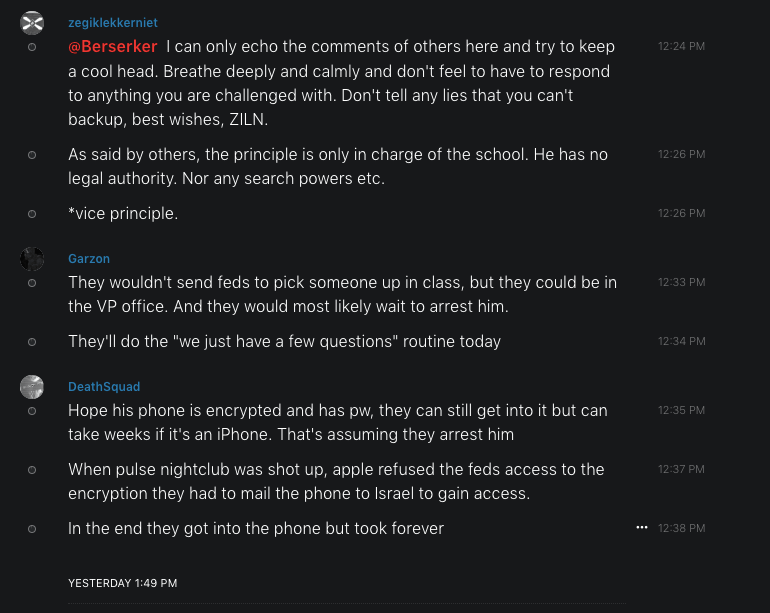Image resolution: width=770 pixels, height=613 pixels.
Task: Open more options on 12:38 PM message
Action: coord(642,527)
